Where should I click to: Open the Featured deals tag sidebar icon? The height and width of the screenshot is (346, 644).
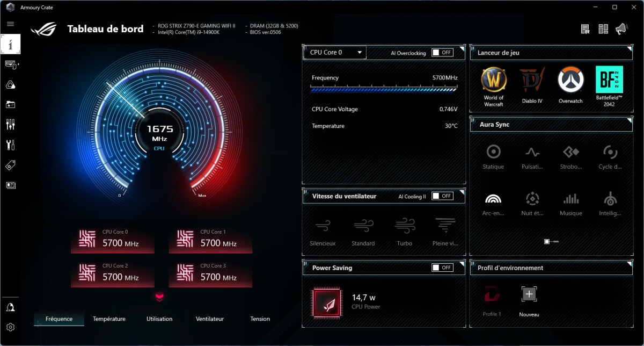(11, 165)
